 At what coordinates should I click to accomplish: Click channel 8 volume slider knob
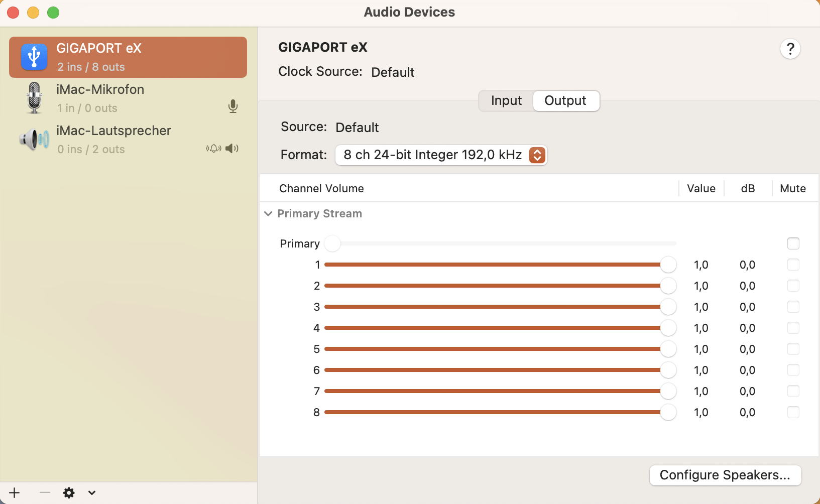pyautogui.click(x=668, y=412)
